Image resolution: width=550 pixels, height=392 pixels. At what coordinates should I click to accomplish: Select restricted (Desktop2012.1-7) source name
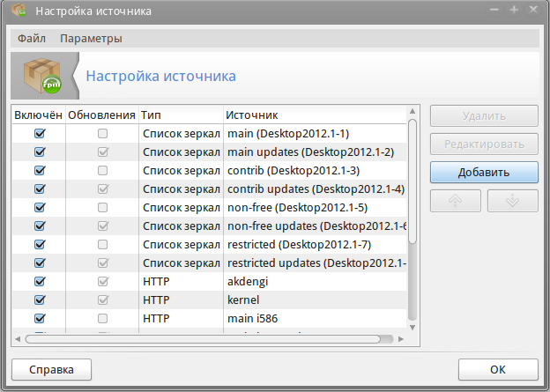pyautogui.click(x=299, y=244)
